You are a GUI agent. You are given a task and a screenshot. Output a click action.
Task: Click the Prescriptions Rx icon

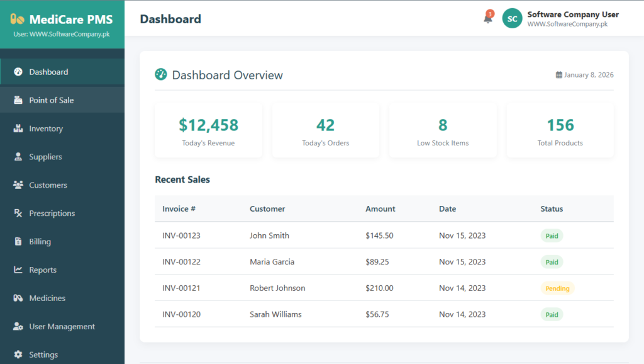pyautogui.click(x=18, y=213)
